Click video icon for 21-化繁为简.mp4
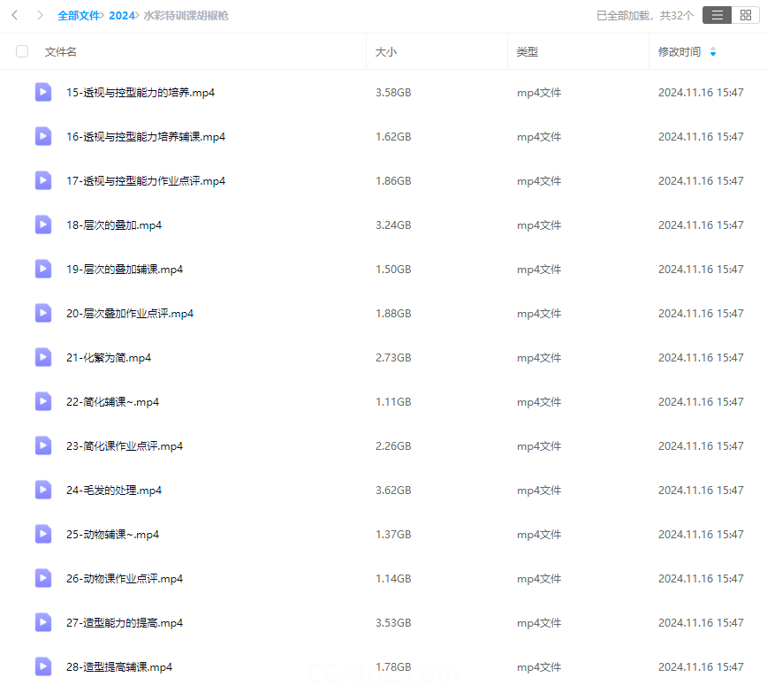Viewport: 767px width, 700px height. [x=43, y=357]
